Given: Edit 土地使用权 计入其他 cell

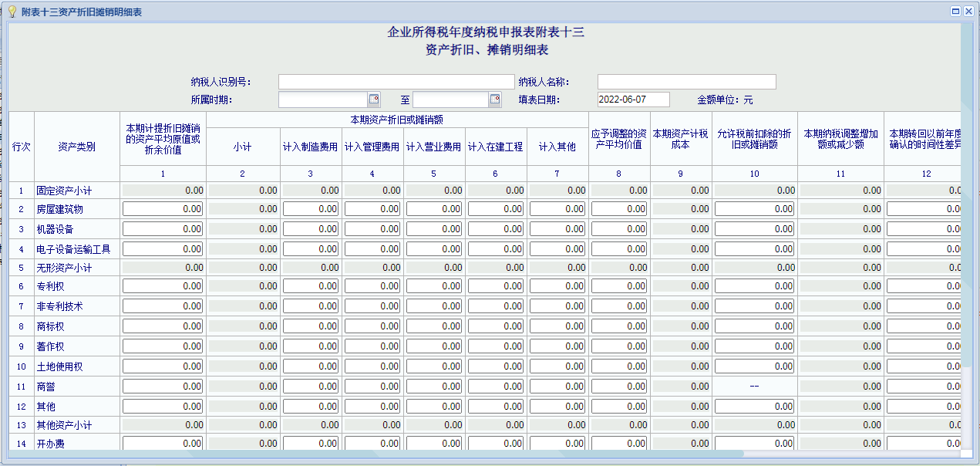Looking at the screenshot, I should point(557,366).
